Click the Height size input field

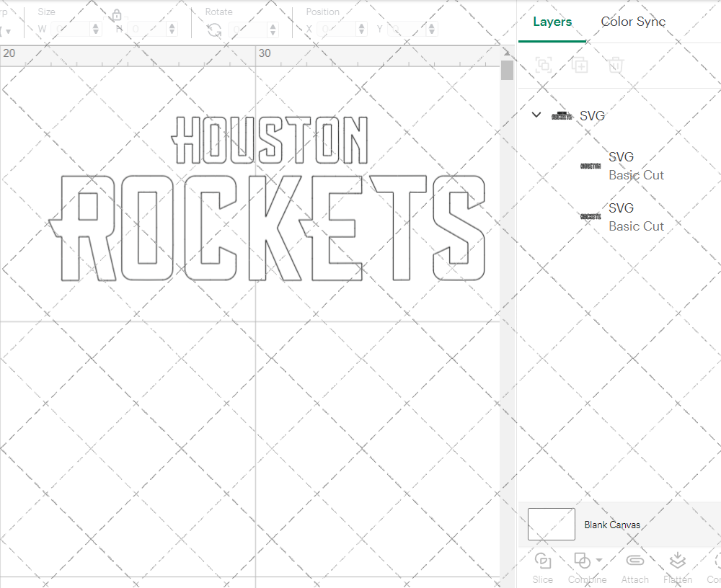147,29
